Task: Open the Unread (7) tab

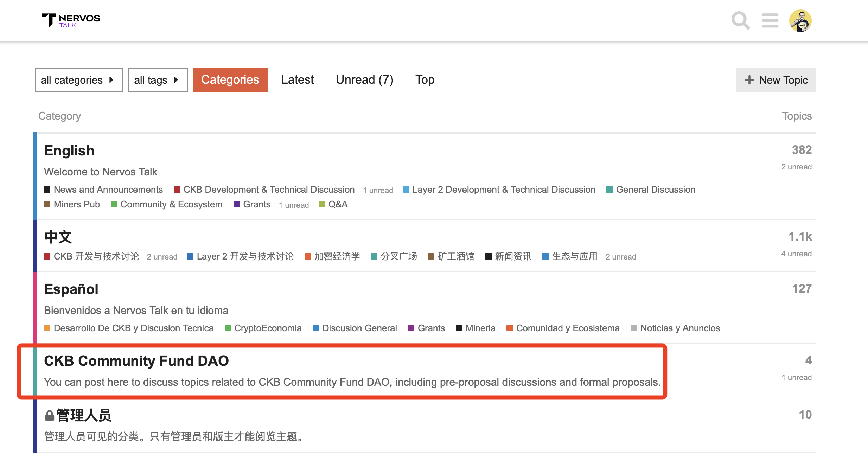Action: (x=364, y=80)
